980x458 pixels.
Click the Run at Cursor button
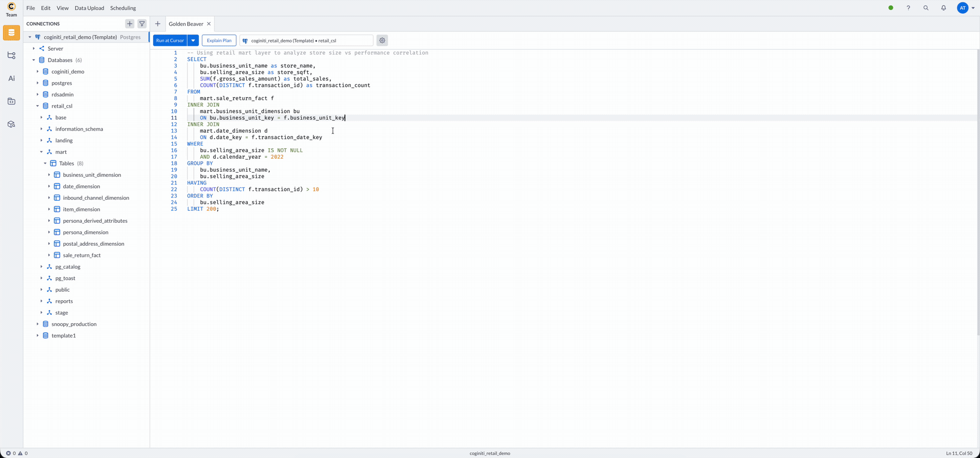[x=170, y=40]
